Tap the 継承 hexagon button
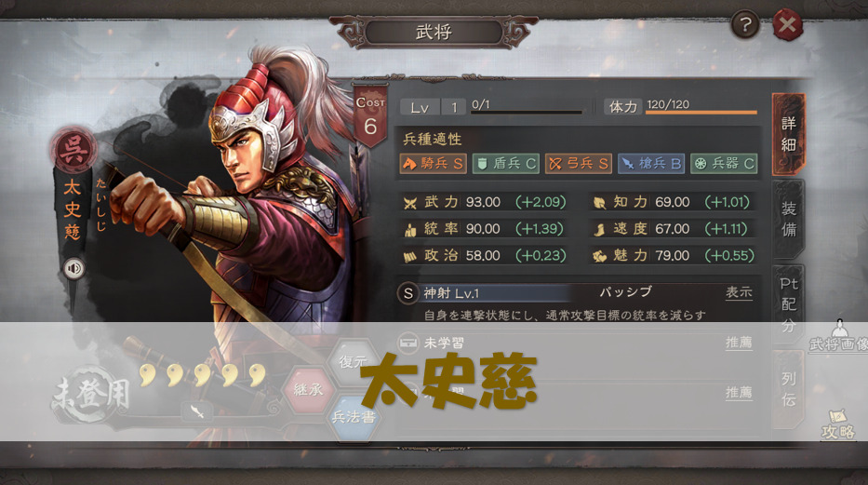This screenshot has width=868, height=485. pos(308,390)
